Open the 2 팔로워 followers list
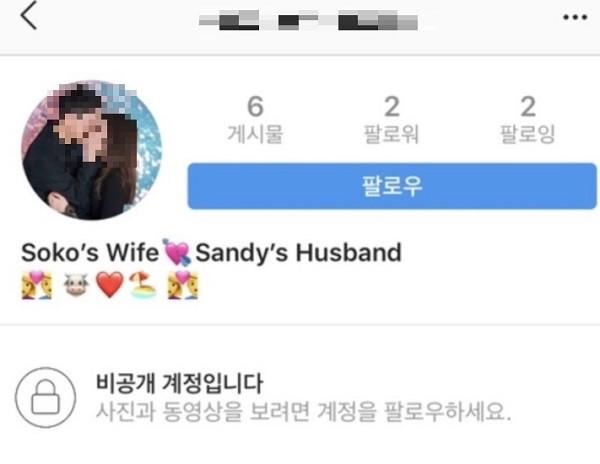This screenshot has height=464, width=600. (x=391, y=120)
